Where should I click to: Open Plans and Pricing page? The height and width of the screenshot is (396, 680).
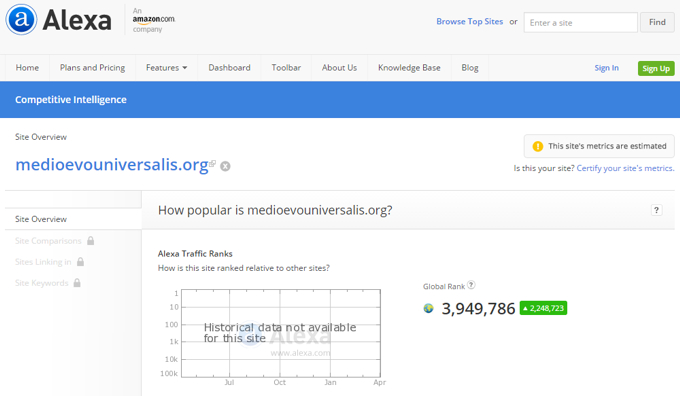92,68
